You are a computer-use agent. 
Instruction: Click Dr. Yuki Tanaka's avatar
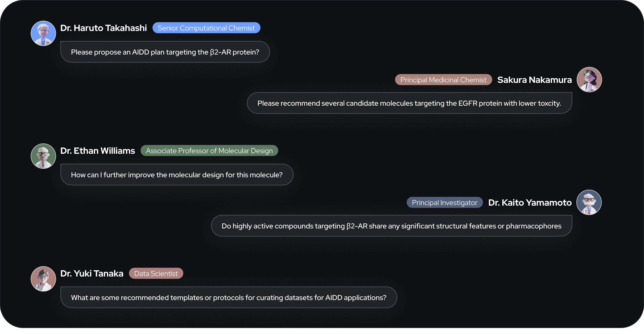point(43,279)
